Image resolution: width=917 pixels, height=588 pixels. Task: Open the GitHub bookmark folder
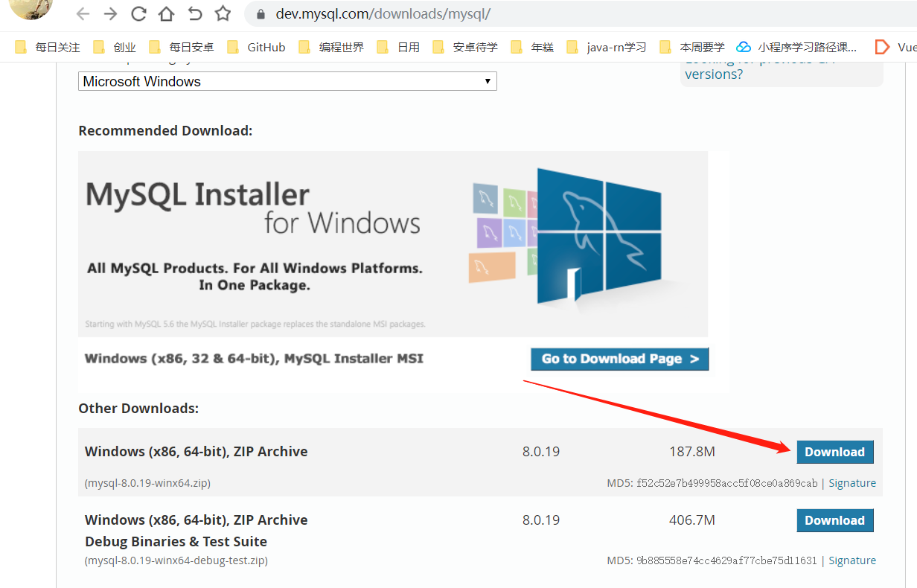(256, 47)
